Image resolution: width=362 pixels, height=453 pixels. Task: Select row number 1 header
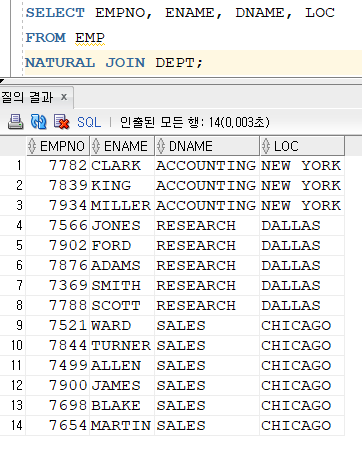tap(13, 165)
